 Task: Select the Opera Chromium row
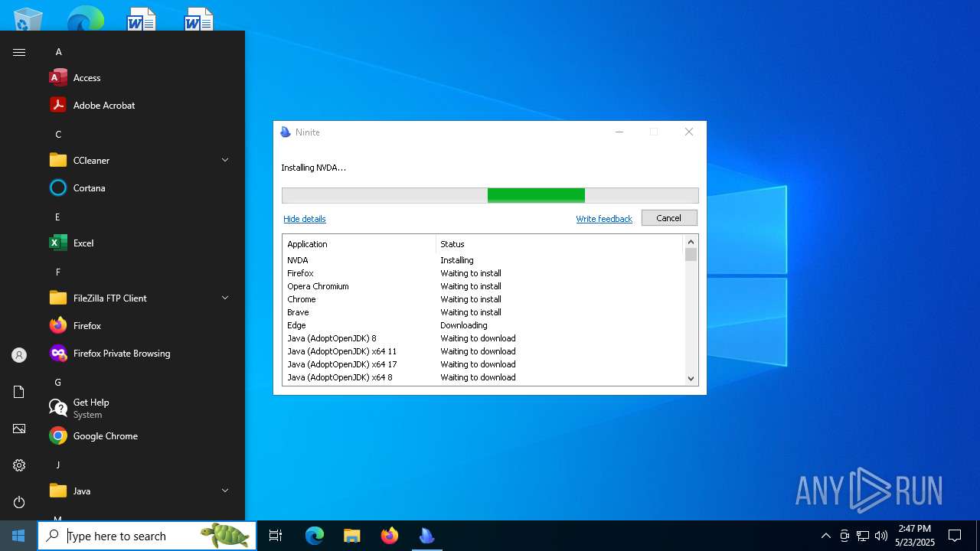(483, 286)
